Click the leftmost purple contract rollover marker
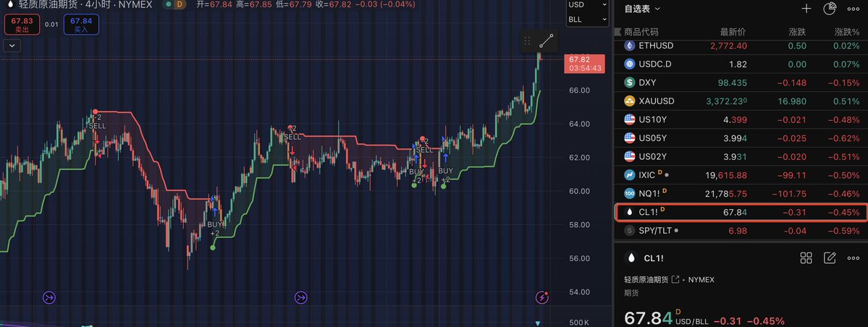The width and height of the screenshot is (868, 327). tap(50, 298)
